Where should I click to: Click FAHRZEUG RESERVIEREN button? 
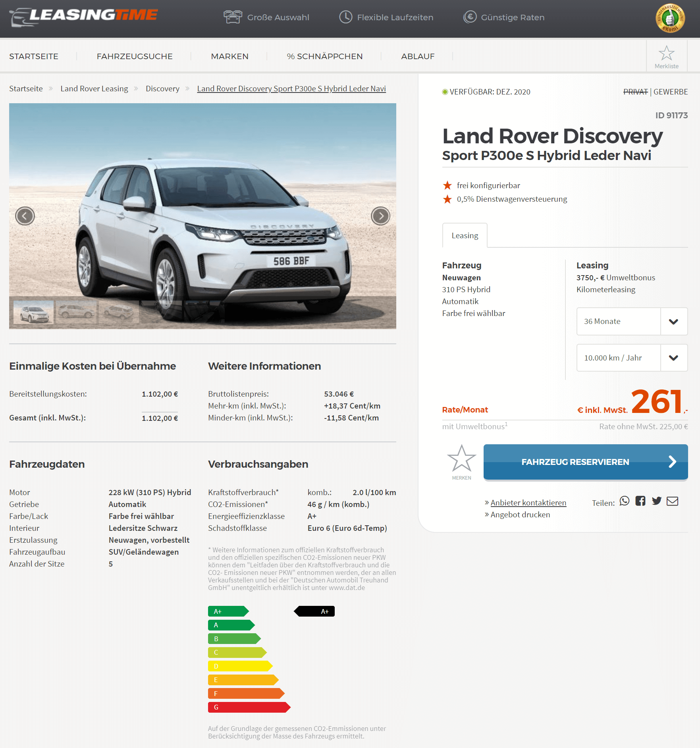[x=585, y=462]
